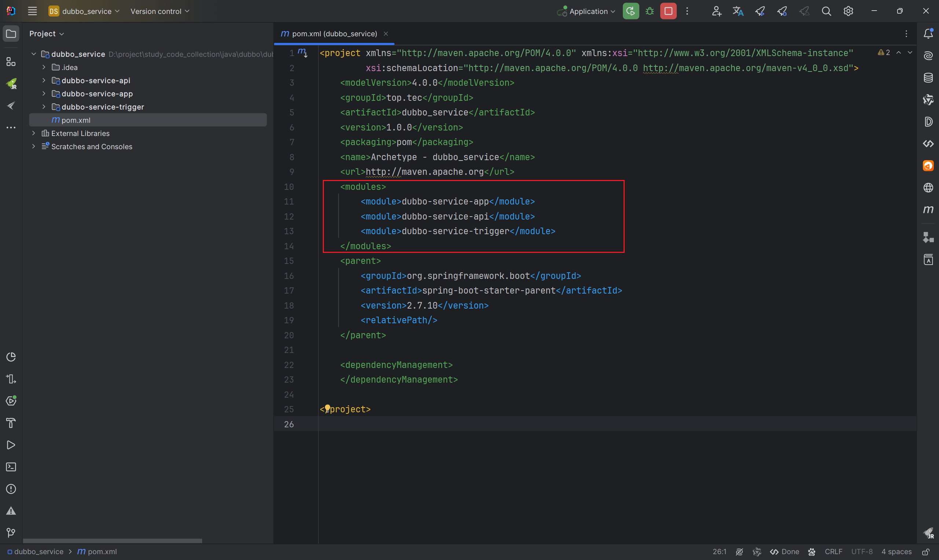Click the Search Everywhere magnifier
939x560 pixels.
(x=826, y=11)
